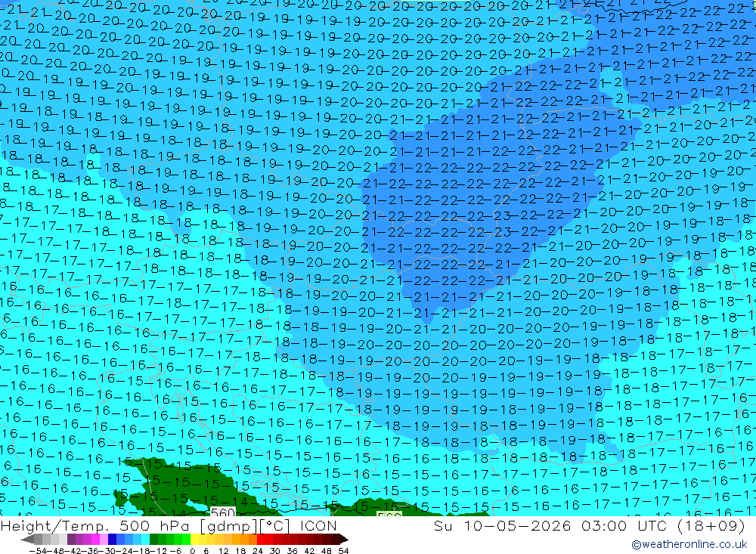
Task: Pick the bright yellow legend swatch
Action: coord(195,539)
